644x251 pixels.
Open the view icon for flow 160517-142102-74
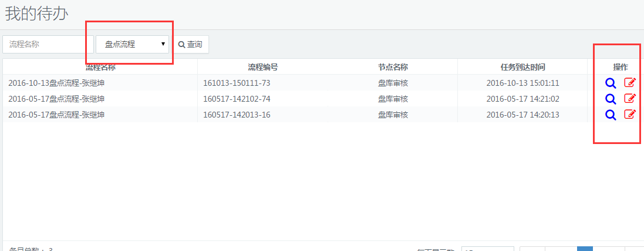pyautogui.click(x=611, y=99)
